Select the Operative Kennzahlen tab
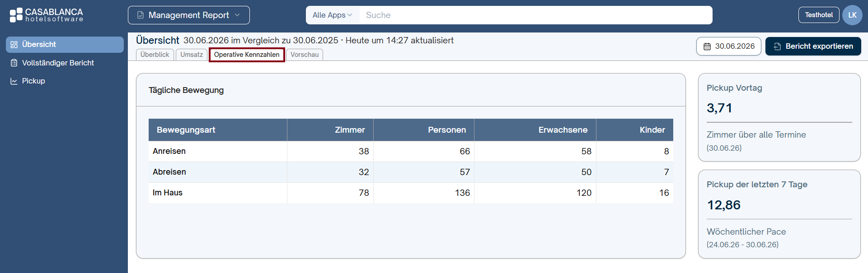The height and width of the screenshot is (273, 868). (x=247, y=55)
